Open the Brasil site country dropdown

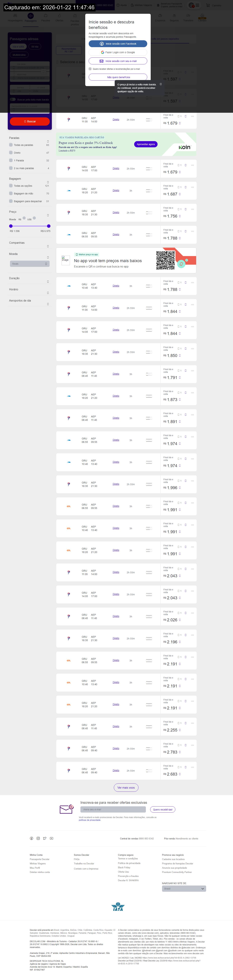pyautogui.click(x=184, y=889)
